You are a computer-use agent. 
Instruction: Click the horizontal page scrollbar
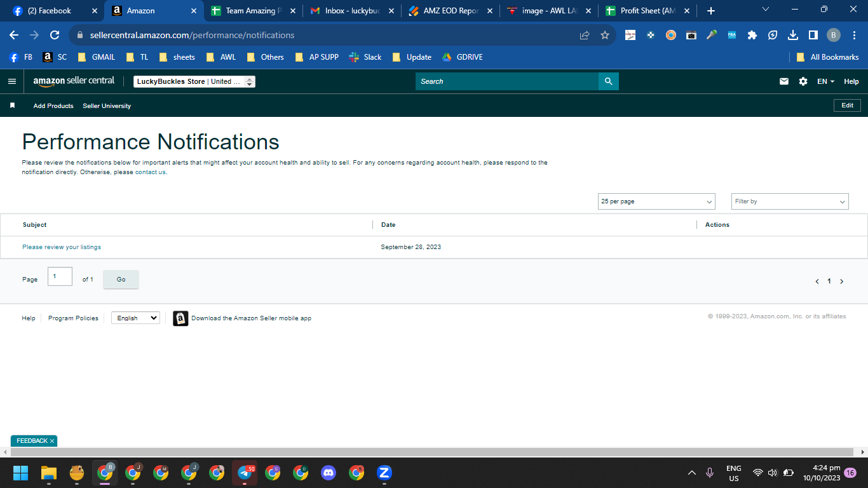433,452
